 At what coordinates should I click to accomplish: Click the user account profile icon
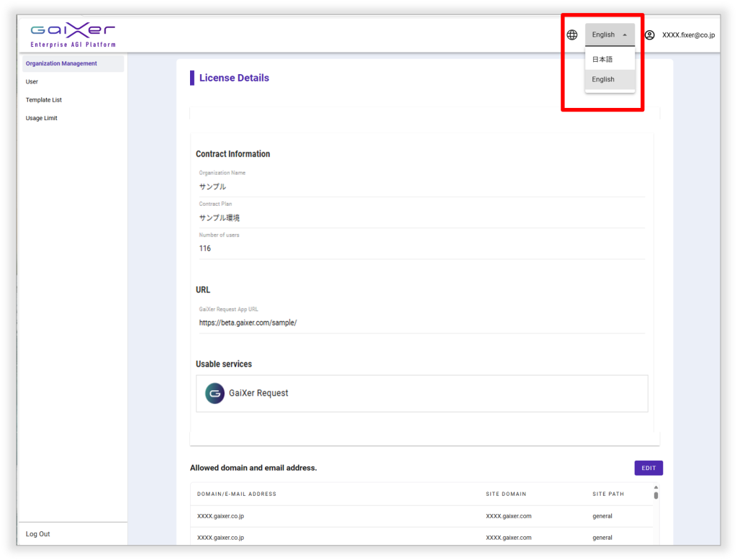(x=649, y=35)
